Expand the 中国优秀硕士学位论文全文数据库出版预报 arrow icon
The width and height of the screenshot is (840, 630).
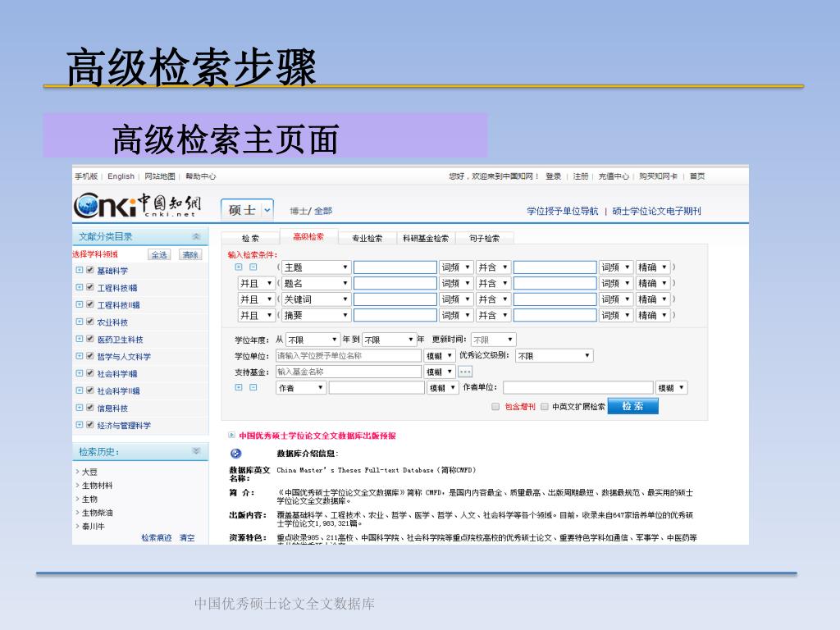tap(231, 436)
